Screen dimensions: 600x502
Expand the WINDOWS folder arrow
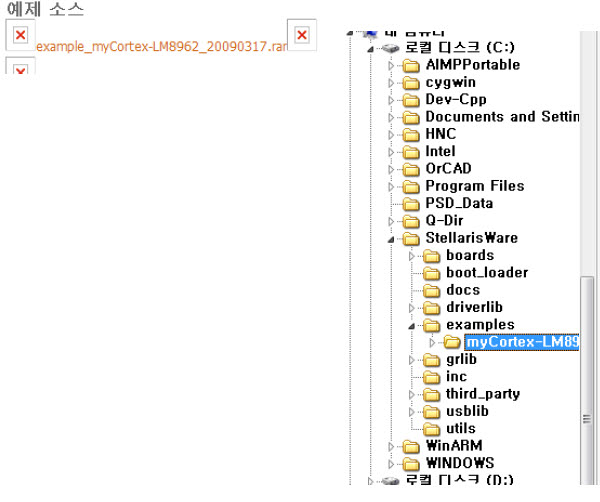point(391,464)
